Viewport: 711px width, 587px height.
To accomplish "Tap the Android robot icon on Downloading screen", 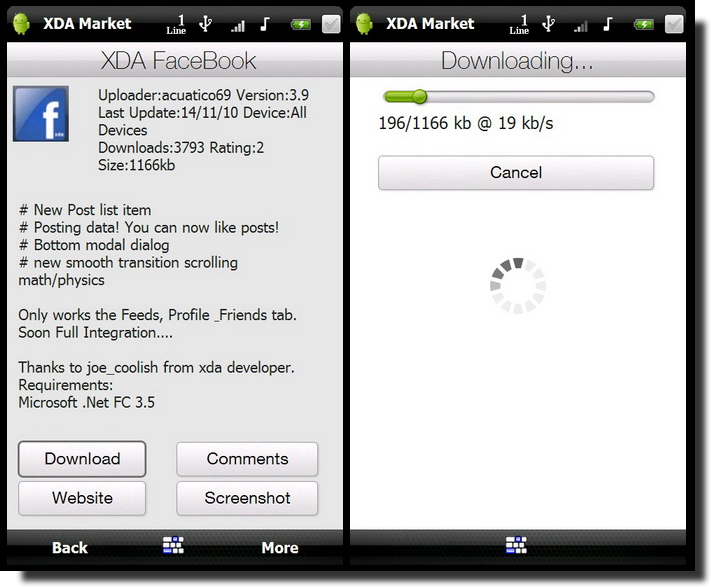I will 364,24.
